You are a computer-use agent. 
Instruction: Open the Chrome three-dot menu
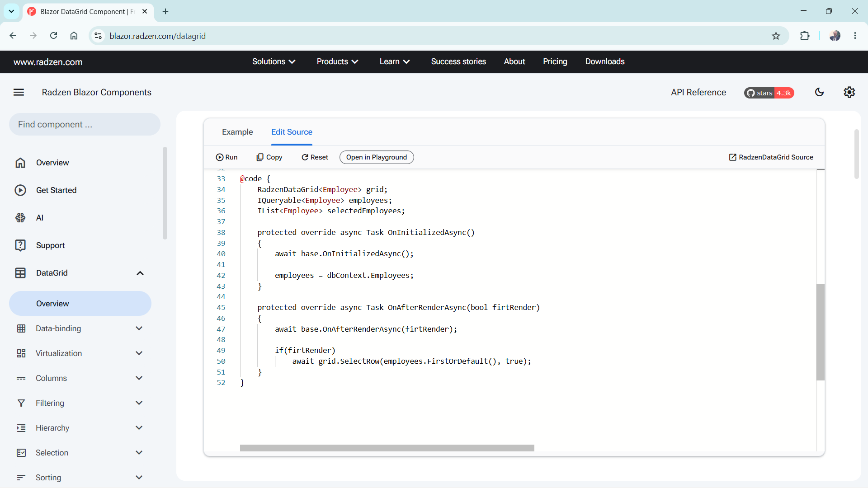click(x=855, y=36)
